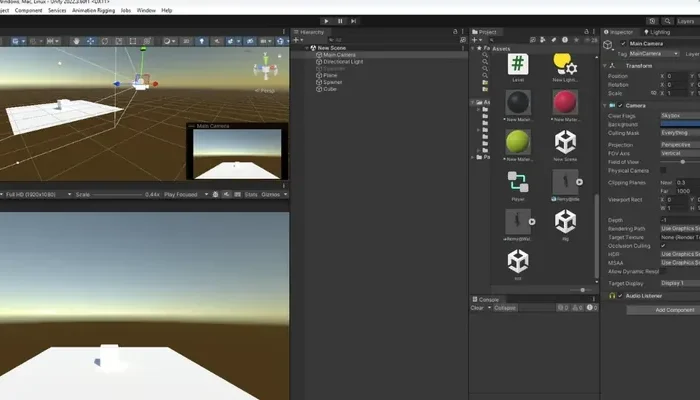Image resolution: width=700 pixels, height=400 pixels.
Task: Click the Scene orientation gizmo
Action: 266,68
